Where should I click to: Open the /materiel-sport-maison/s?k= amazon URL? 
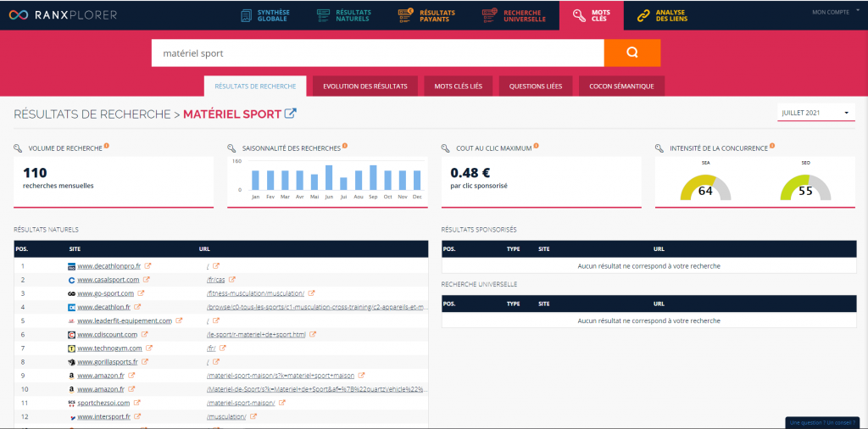tap(280, 376)
